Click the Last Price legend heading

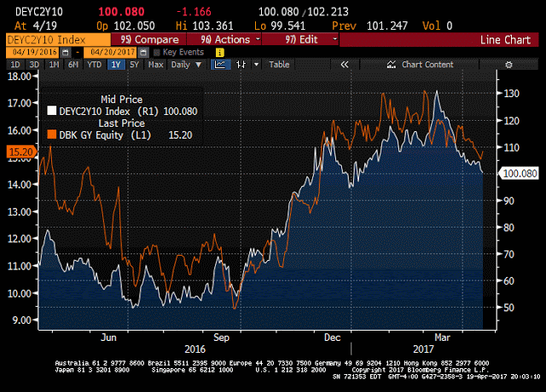click(121, 123)
